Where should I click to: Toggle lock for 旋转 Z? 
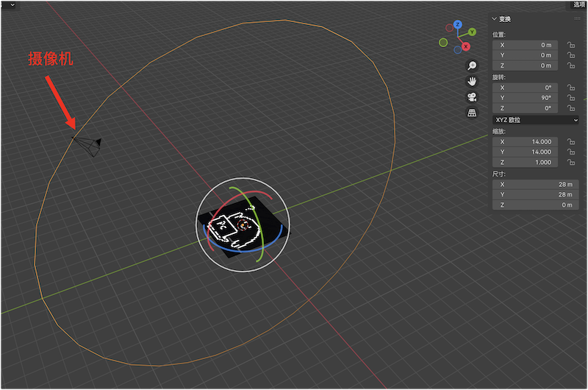[571, 108]
